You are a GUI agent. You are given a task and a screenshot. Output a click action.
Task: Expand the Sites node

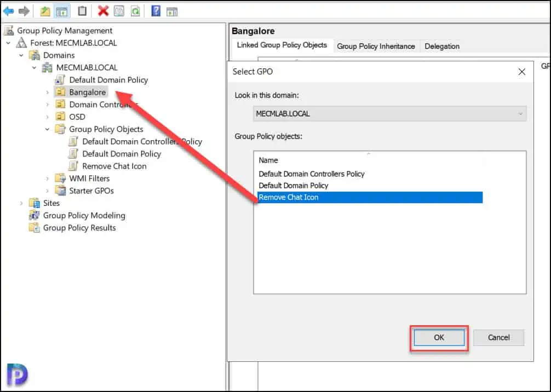tap(21, 203)
